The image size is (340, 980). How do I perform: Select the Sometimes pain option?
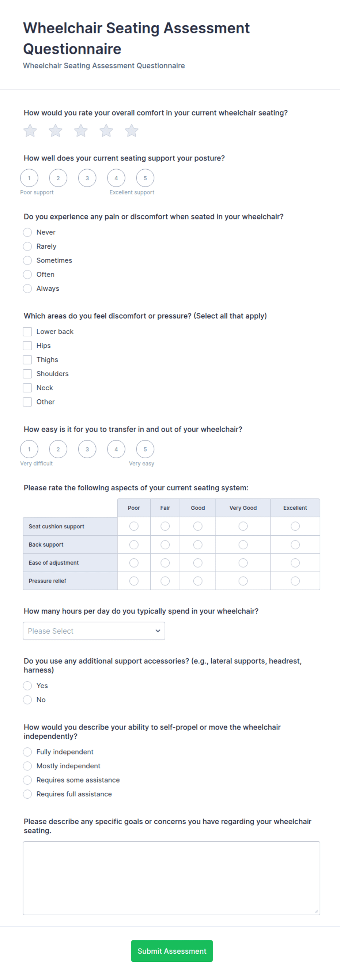coord(27,261)
